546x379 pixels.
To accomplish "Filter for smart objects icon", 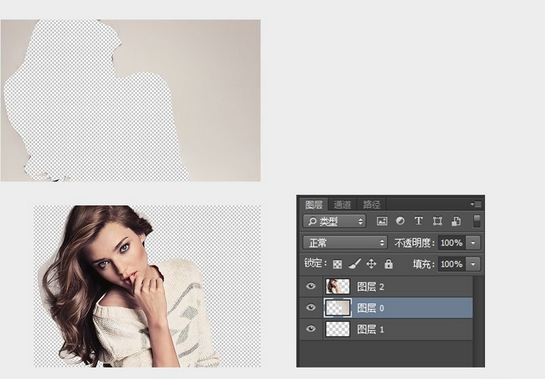I will (x=456, y=221).
